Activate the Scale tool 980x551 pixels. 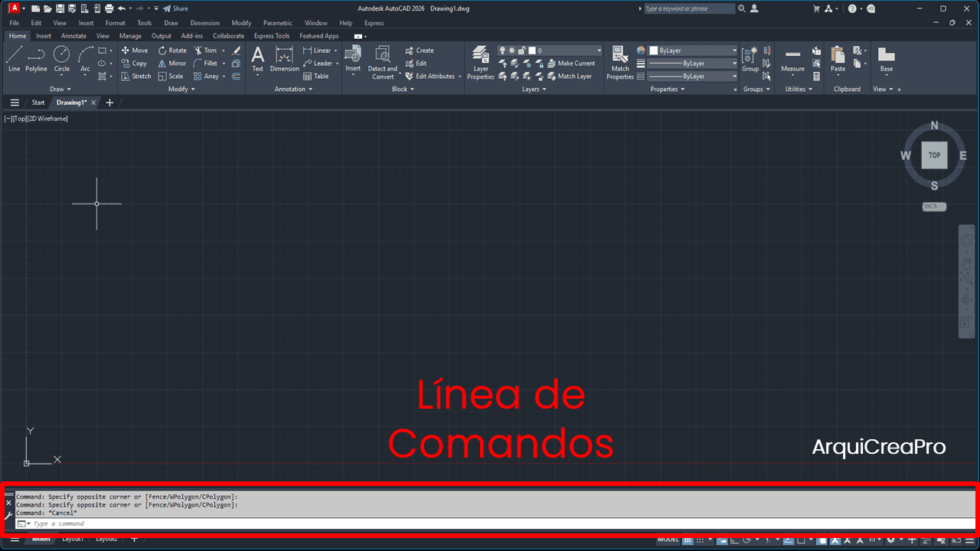[171, 77]
